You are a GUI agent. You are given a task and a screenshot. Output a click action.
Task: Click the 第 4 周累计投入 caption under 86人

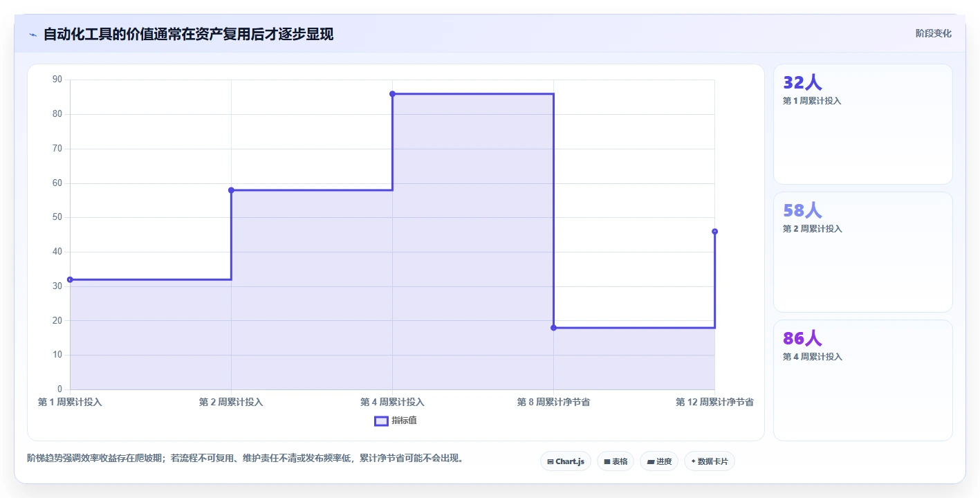[x=812, y=357]
